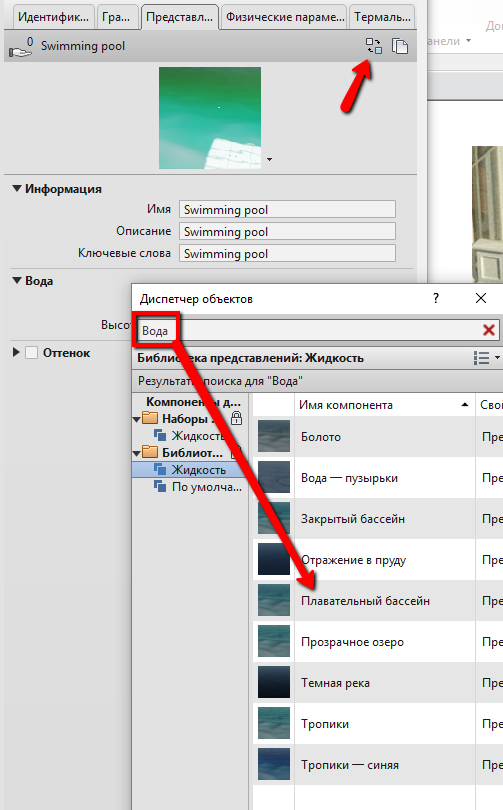Image resolution: width=503 pixels, height=810 pixels.
Task: Click the Болото thumbnail
Action: (x=274, y=437)
